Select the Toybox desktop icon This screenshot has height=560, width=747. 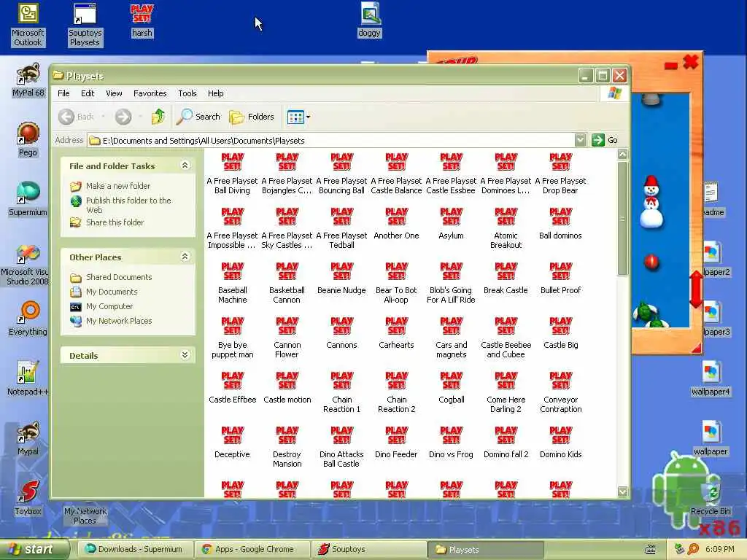(x=28, y=497)
